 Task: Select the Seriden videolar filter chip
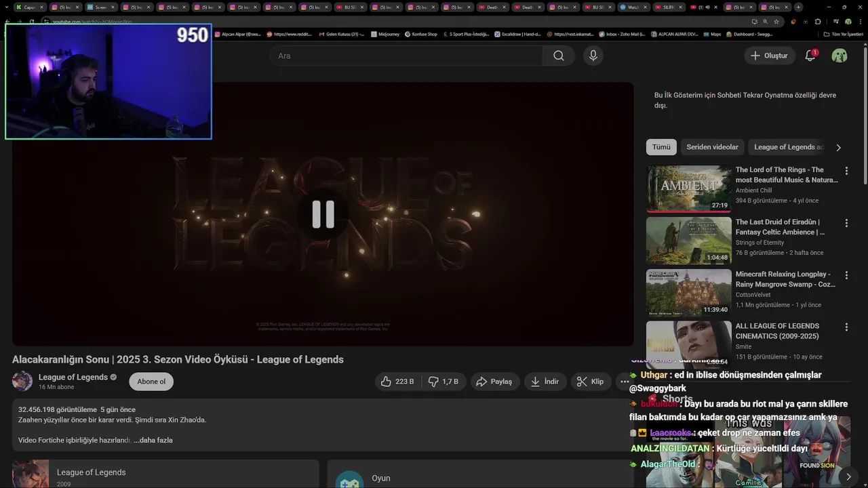(712, 147)
